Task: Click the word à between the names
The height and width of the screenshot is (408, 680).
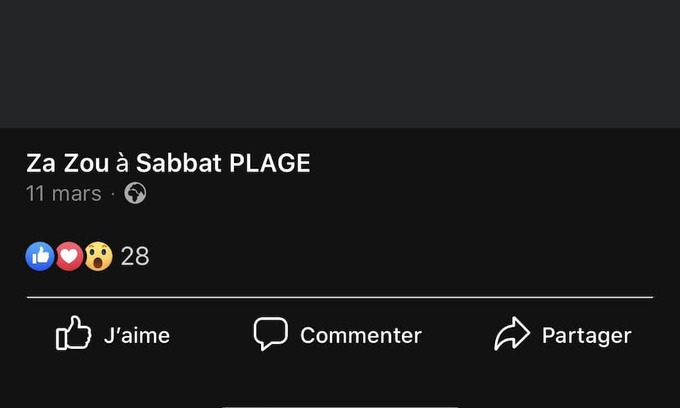Action: (x=122, y=164)
